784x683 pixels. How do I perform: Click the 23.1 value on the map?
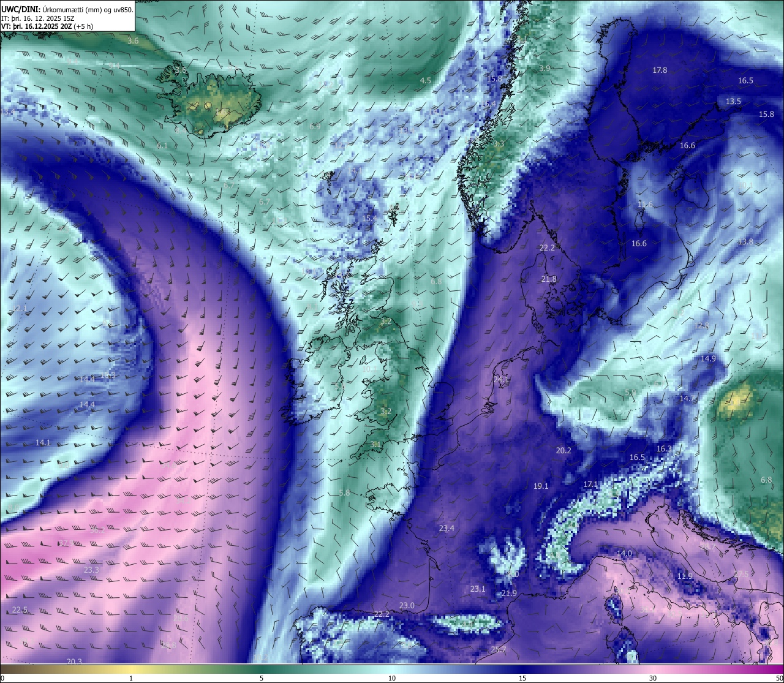(x=478, y=589)
